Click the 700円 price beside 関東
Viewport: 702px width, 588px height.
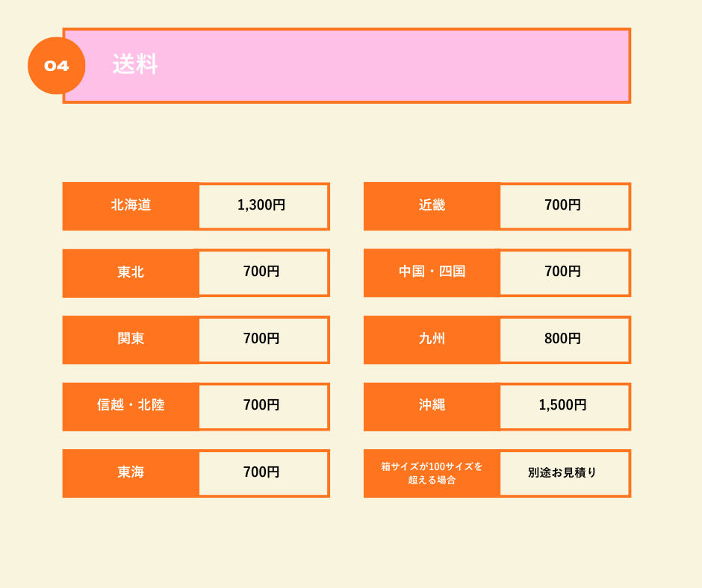point(262,339)
